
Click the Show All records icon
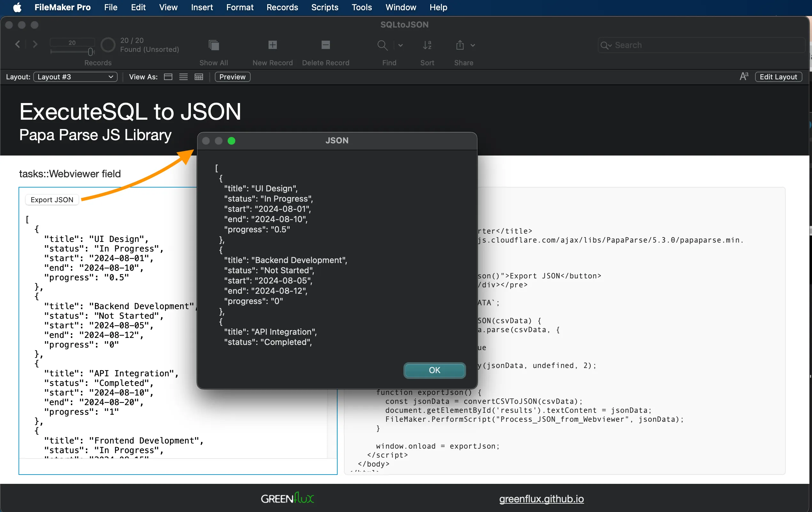coord(214,45)
